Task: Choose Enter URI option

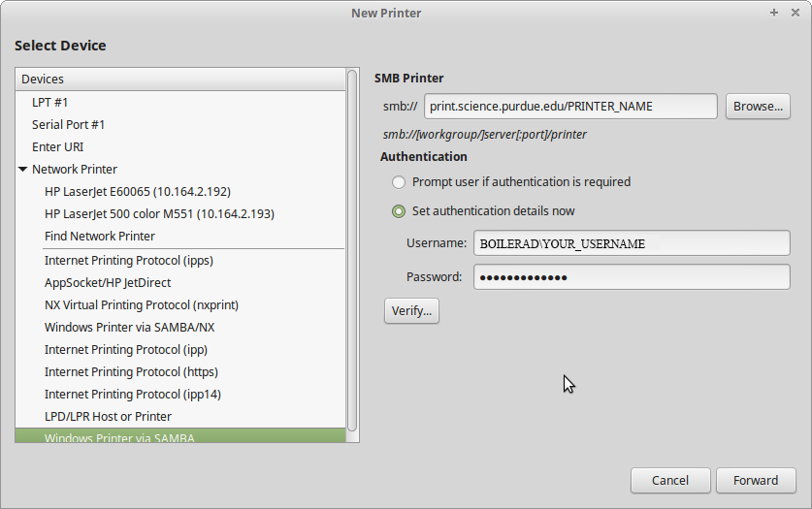Action: click(x=57, y=146)
